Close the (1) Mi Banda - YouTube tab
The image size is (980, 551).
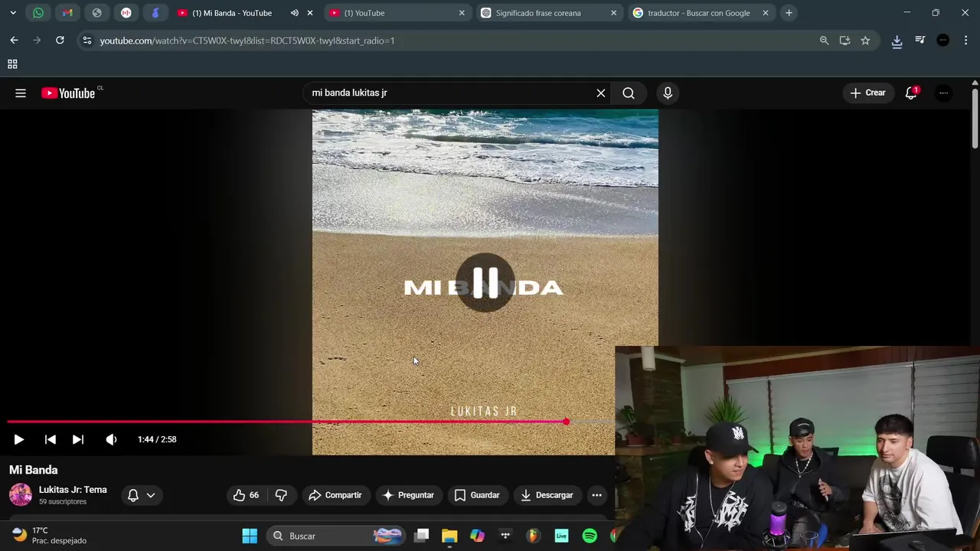click(309, 13)
